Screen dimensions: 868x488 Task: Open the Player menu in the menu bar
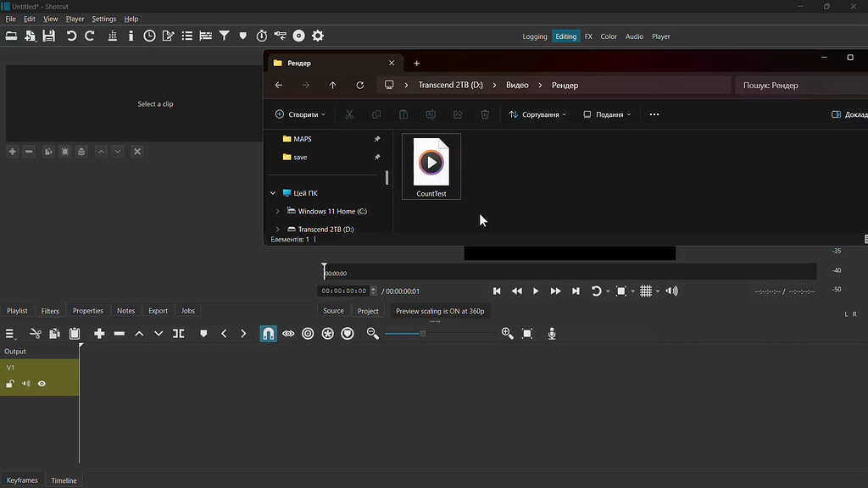coord(75,19)
